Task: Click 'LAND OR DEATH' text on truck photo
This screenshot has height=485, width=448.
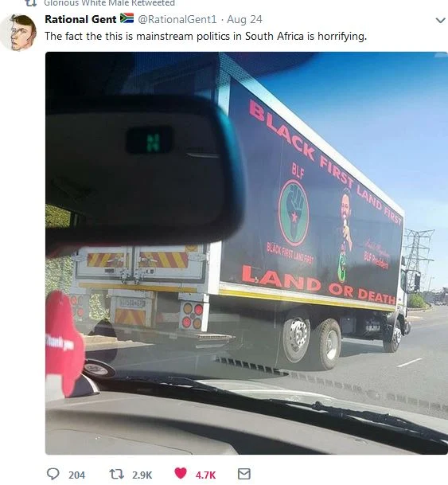Action: tap(318, 285)
